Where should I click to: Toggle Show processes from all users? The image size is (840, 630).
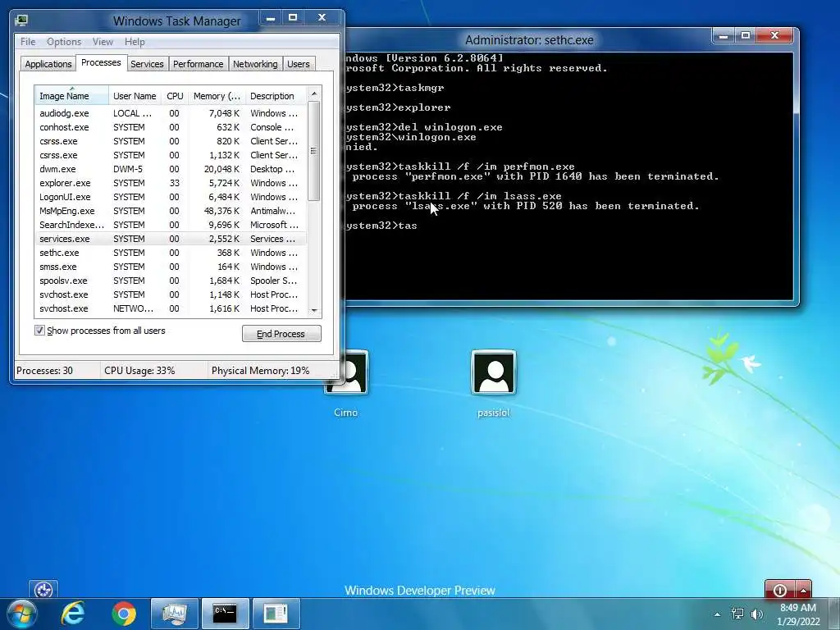click(39, 331)
